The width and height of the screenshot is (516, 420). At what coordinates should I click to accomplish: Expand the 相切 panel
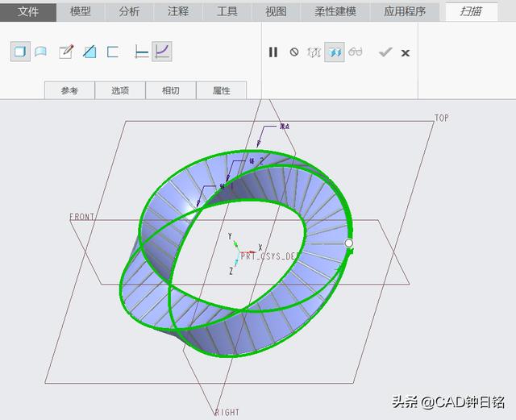[x=171, y=90]
